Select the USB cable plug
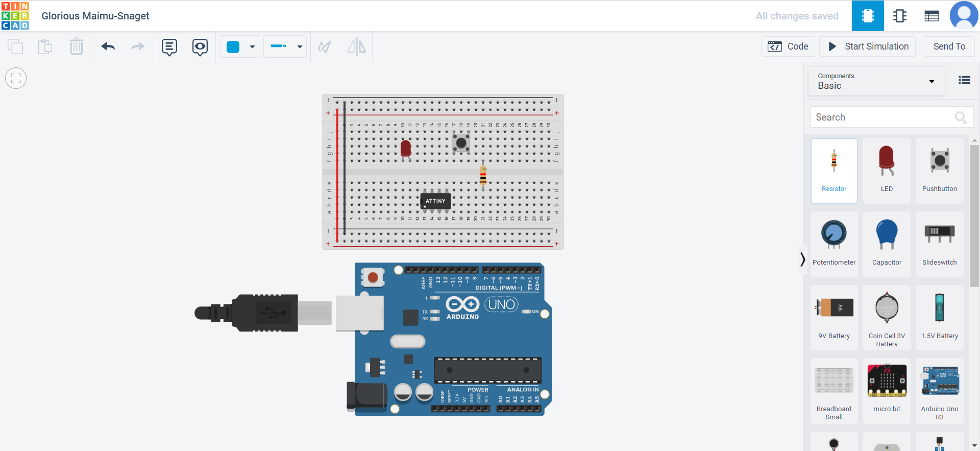 tap(263, 313)
